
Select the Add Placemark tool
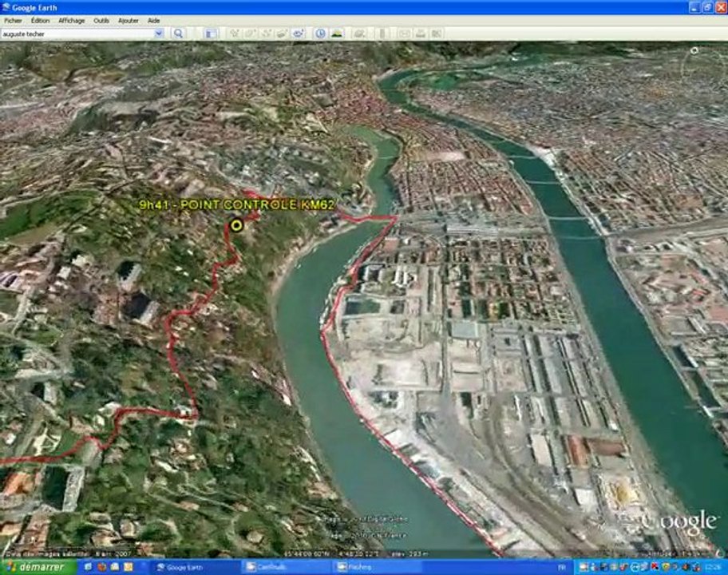pyautogui.click(x=235, y=34)
